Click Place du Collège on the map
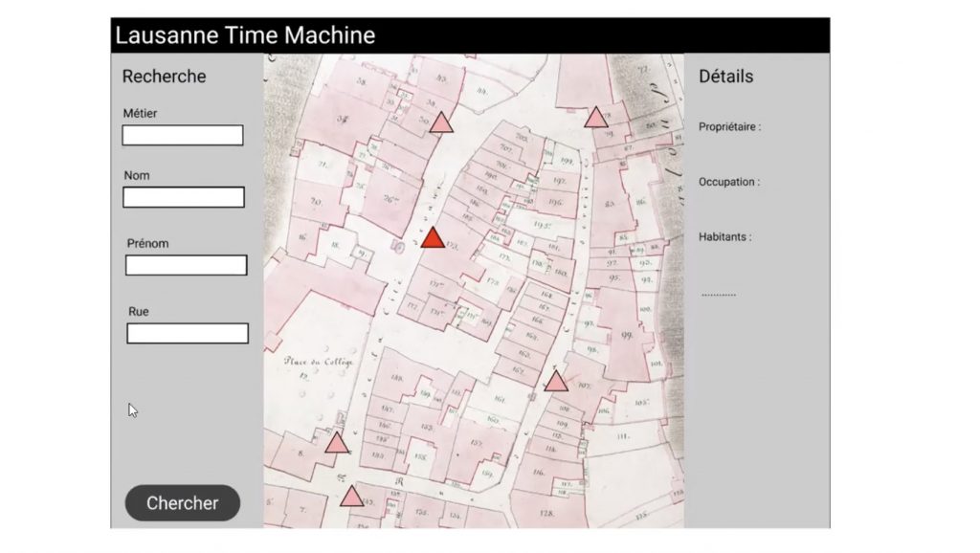 pos(318,362)
